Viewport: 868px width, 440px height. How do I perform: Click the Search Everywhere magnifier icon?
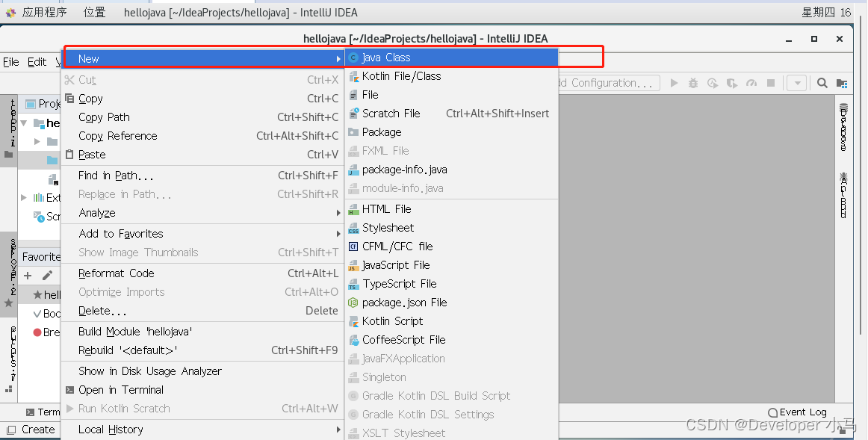coord(822,83)
